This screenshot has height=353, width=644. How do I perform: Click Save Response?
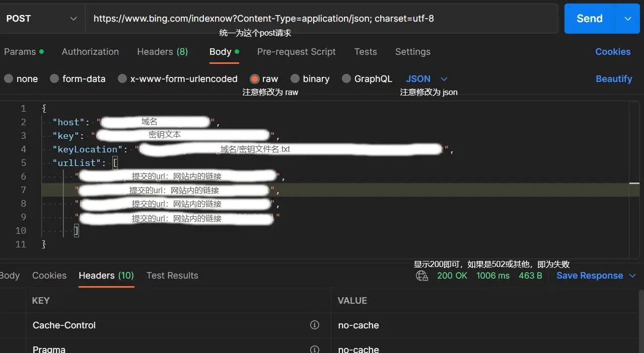(x=590, y=276)
